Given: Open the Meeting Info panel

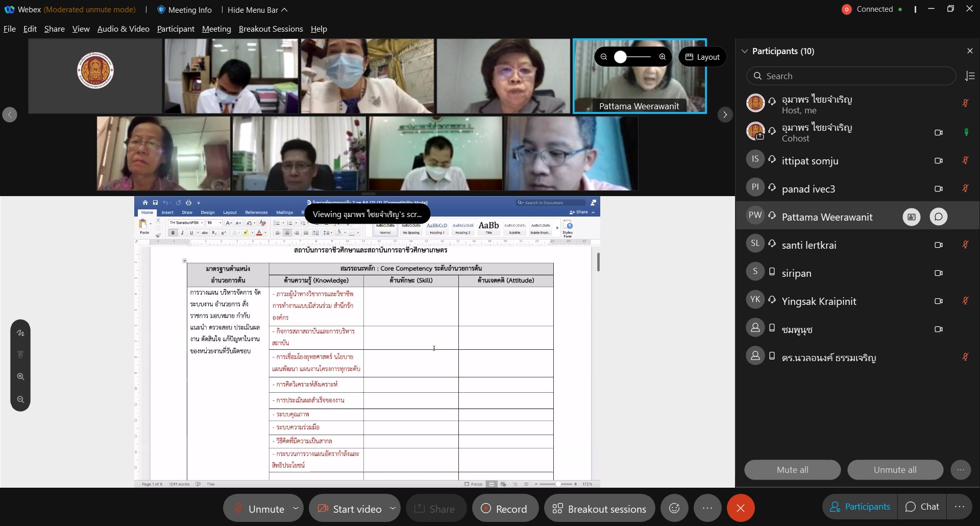Looking at the screenshot, I should (x=184, y=10).
